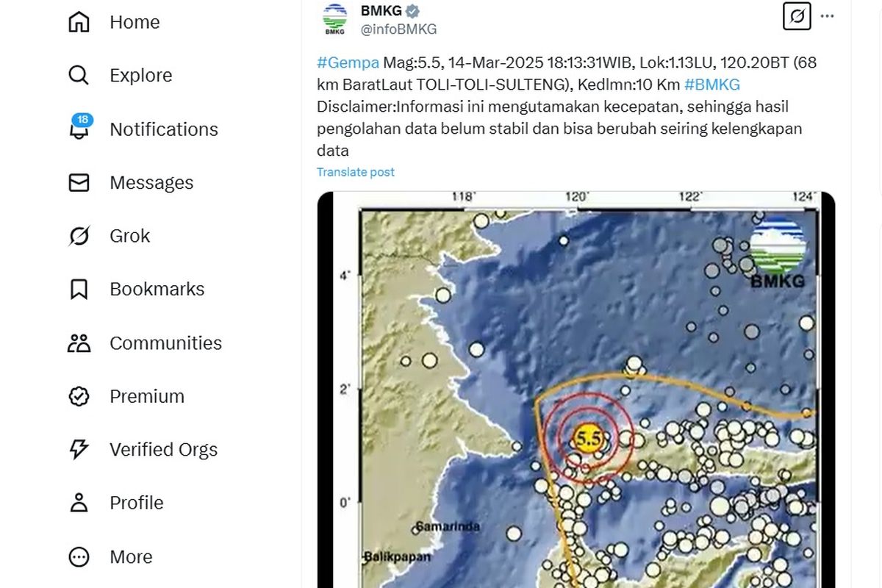Open the #BMKG hashtag
The height and width of the screenshot is (588, 882).
click(713, 84)
